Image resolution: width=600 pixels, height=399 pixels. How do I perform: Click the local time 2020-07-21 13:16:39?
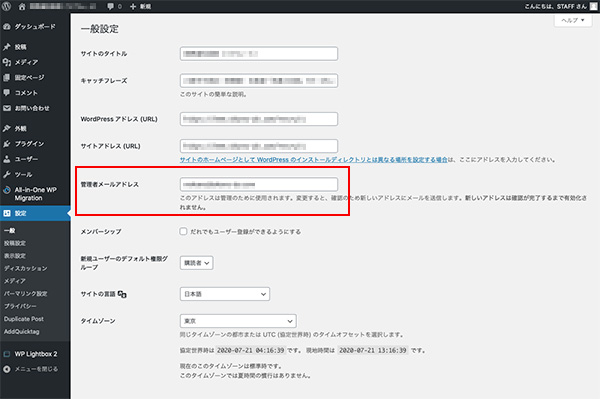[373, 350]
